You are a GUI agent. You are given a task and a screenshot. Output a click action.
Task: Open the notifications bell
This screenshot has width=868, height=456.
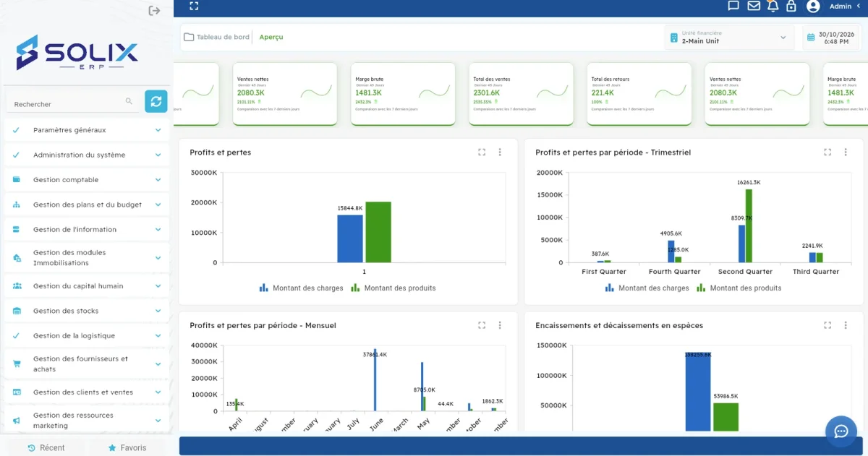(x=773, y=6)
